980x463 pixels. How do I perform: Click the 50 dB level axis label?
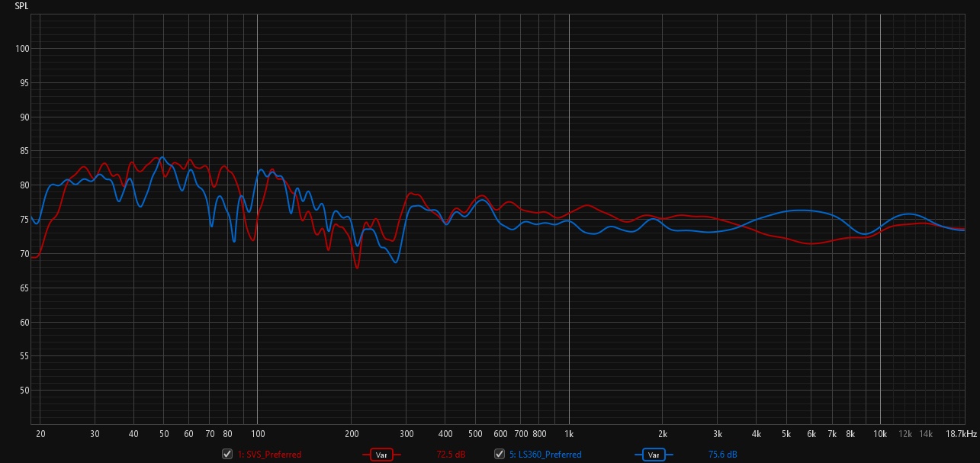[x=24, y=391]
